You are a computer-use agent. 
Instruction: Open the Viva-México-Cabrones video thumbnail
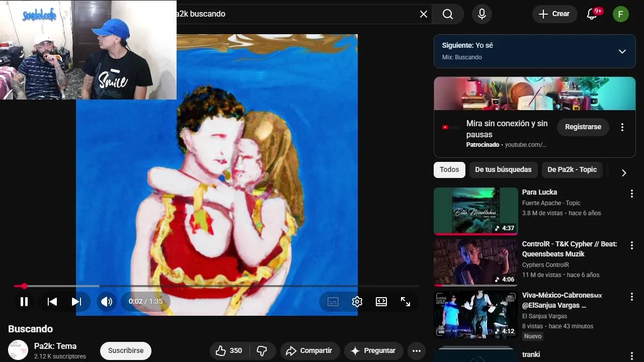476,314
